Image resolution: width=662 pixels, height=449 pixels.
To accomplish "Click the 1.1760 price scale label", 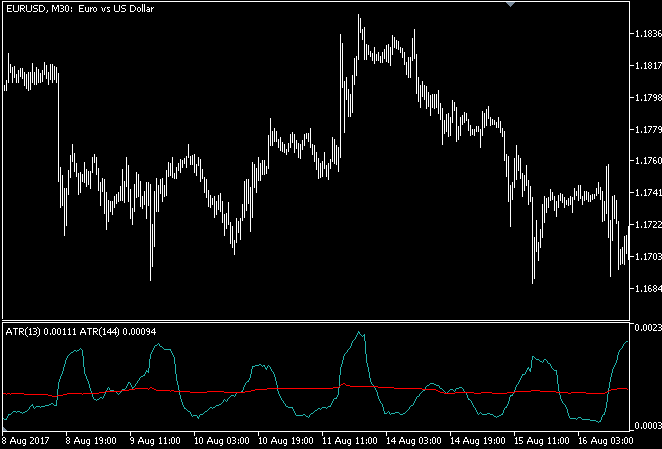I will tap(648, 161).
